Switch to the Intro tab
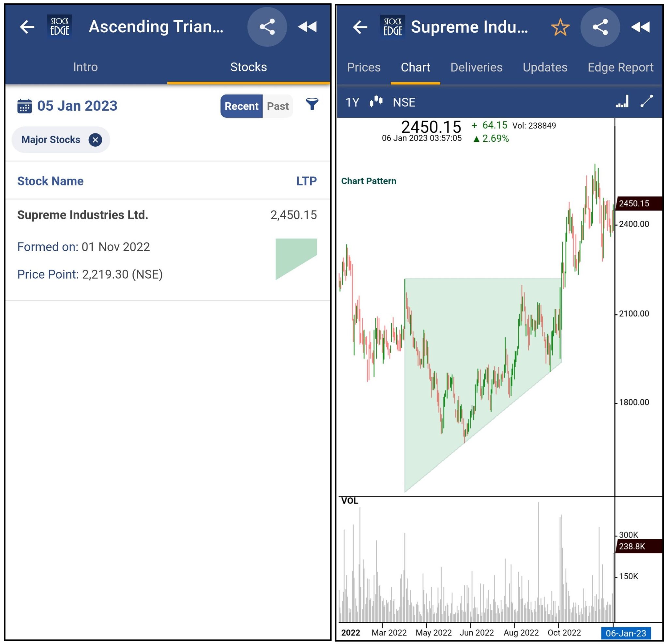The width and height of the screenshot is (668, 644). point(85,67)
